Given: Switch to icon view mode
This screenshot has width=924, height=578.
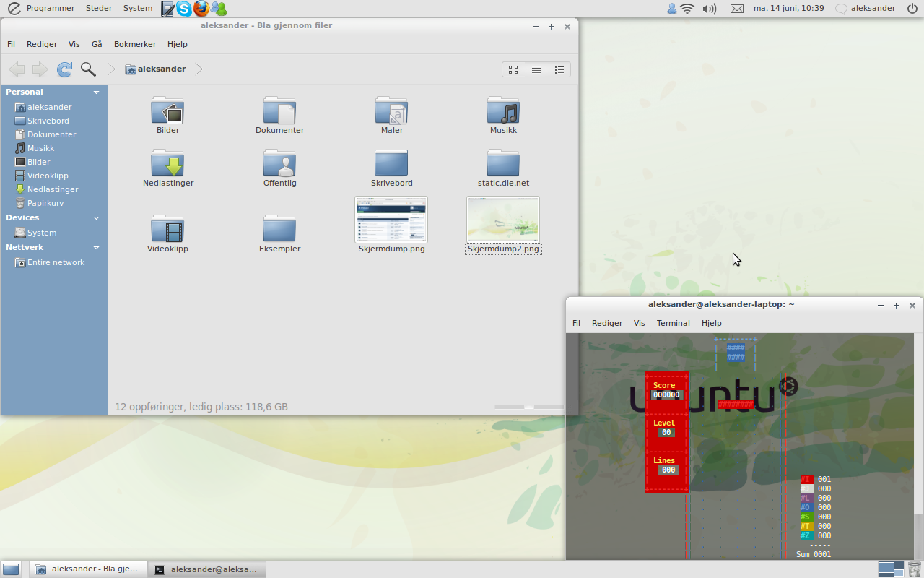Looking at the screenshot, I should click(513, 69).
